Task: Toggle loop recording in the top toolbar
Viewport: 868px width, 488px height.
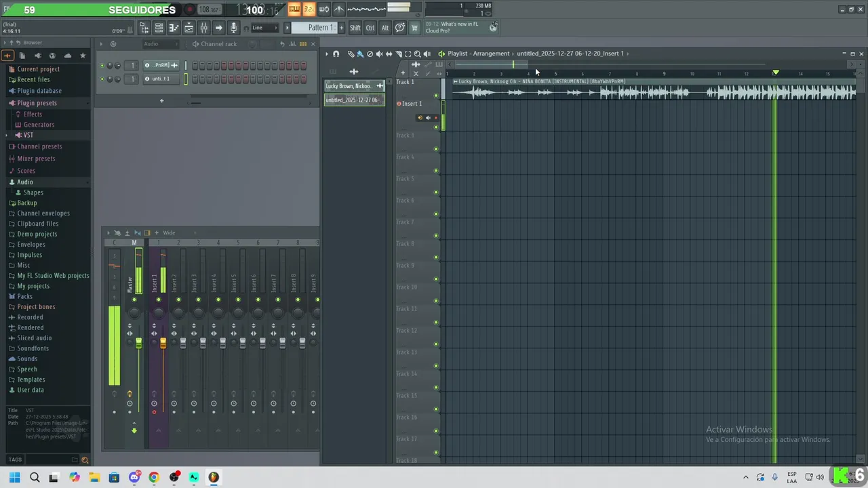Action: tap(324, 9)
